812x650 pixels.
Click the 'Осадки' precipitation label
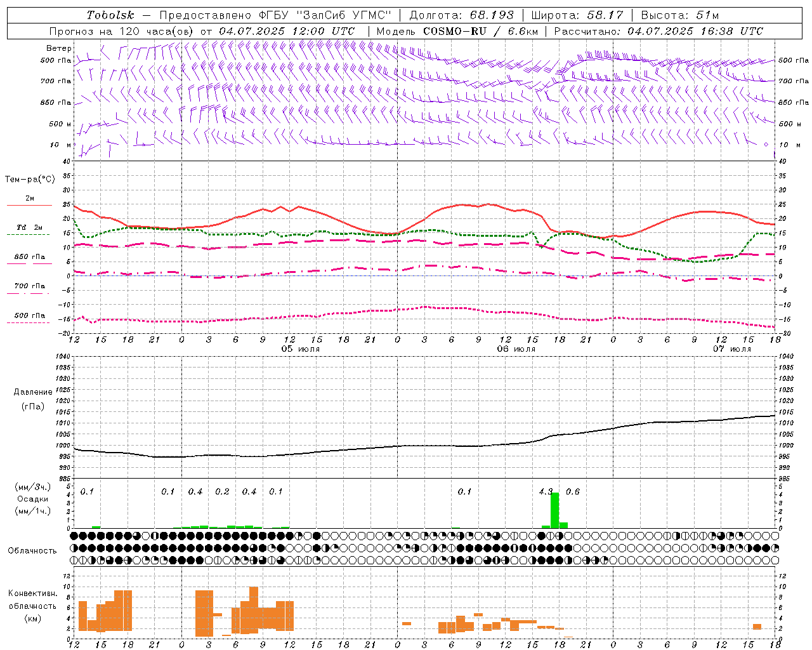pos(32,499)
